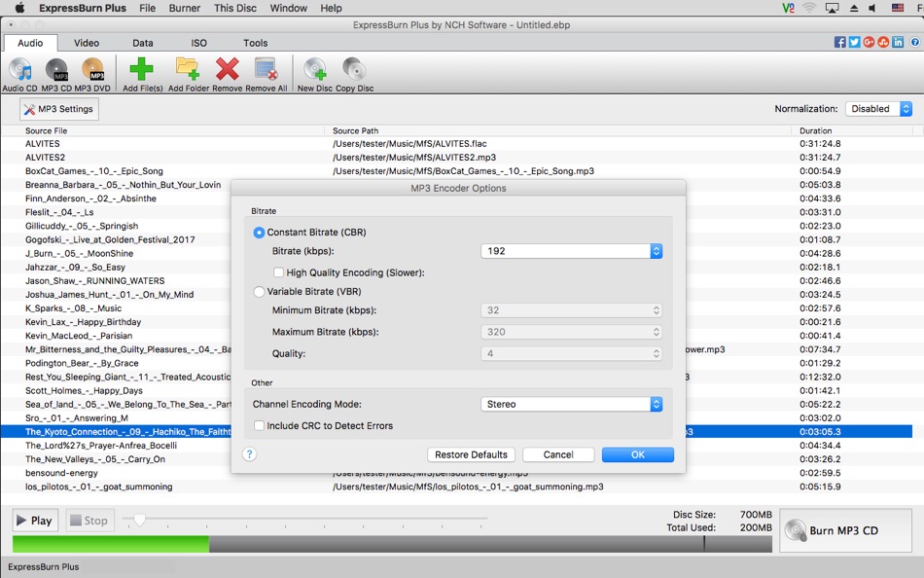Open the Bitrate (kbps) 192 dropdown
This screenshot has height=578, width=924.
point(571,251)
